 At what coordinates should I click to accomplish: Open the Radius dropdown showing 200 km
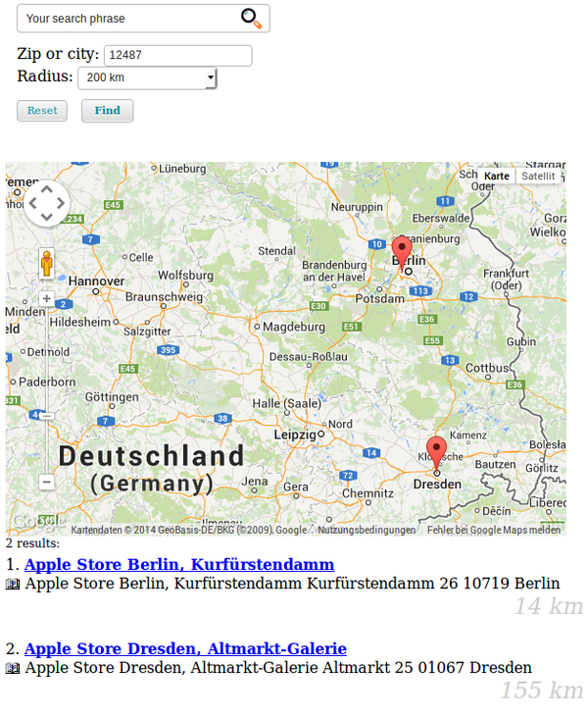147,77
